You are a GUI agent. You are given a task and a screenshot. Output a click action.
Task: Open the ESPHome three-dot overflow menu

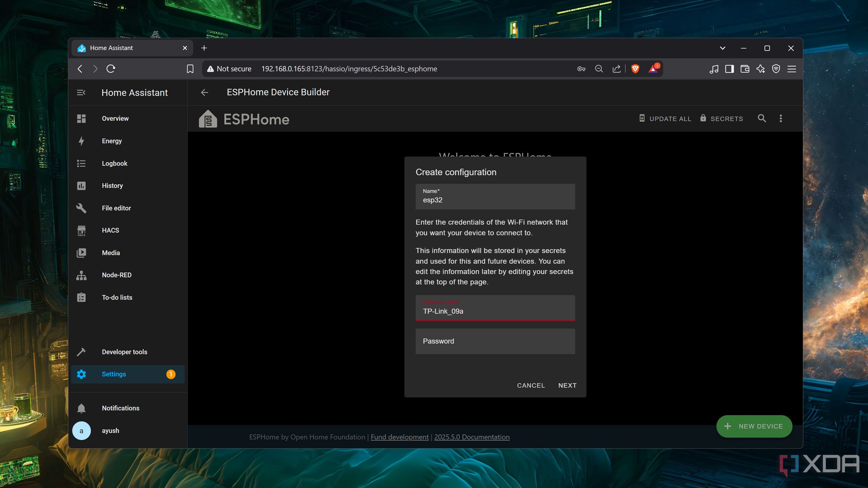pos(781,119)
